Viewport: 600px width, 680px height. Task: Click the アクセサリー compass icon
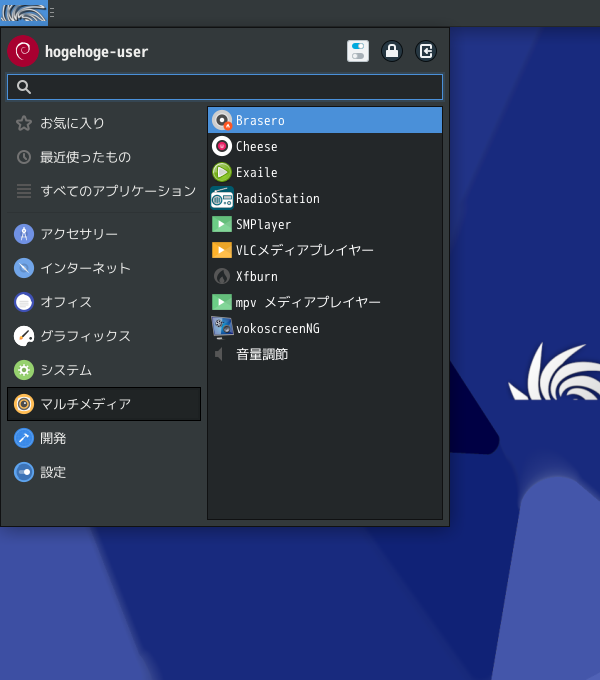click(x=24, y=234)
